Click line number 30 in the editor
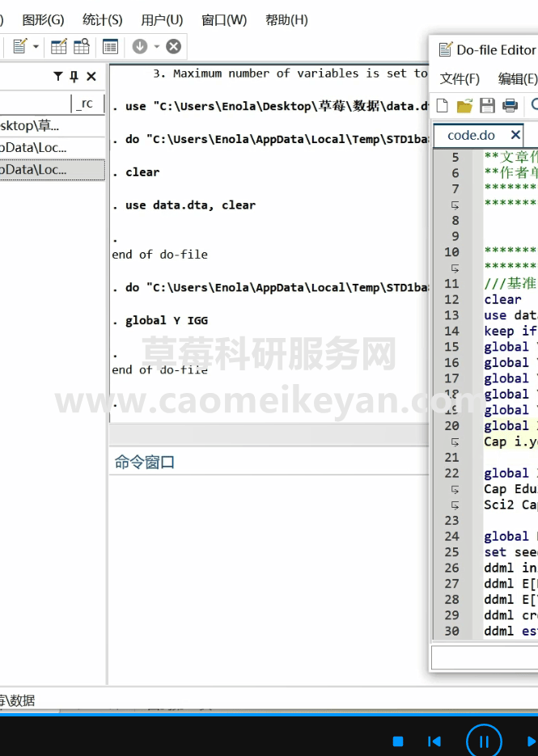 tap(451, 631)
